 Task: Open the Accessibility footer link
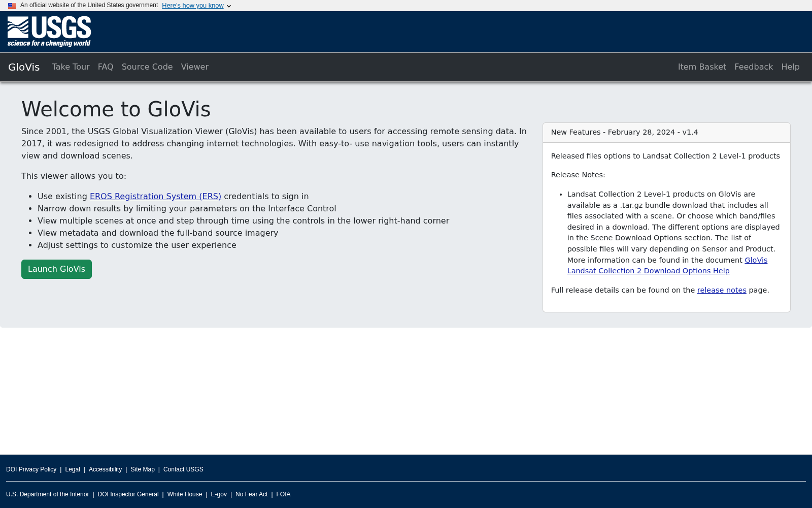click(105, 469)
